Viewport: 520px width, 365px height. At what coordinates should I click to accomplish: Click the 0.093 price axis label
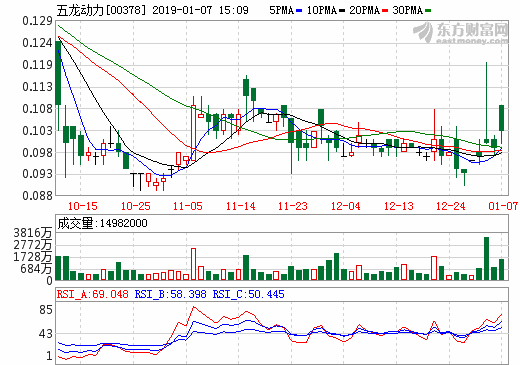pos(37,174)
